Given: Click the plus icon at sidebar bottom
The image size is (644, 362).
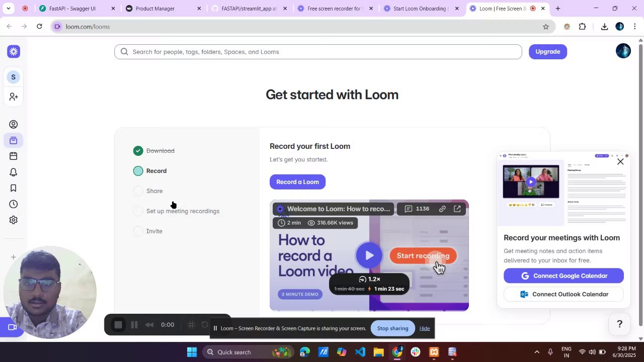Looking at the screenshot, I should coord(14,257).
